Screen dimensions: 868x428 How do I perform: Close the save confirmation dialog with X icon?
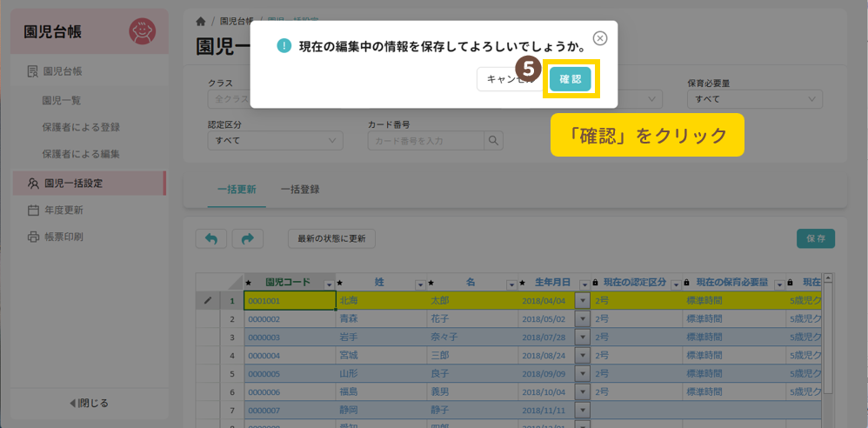click(x=600, y=38)
